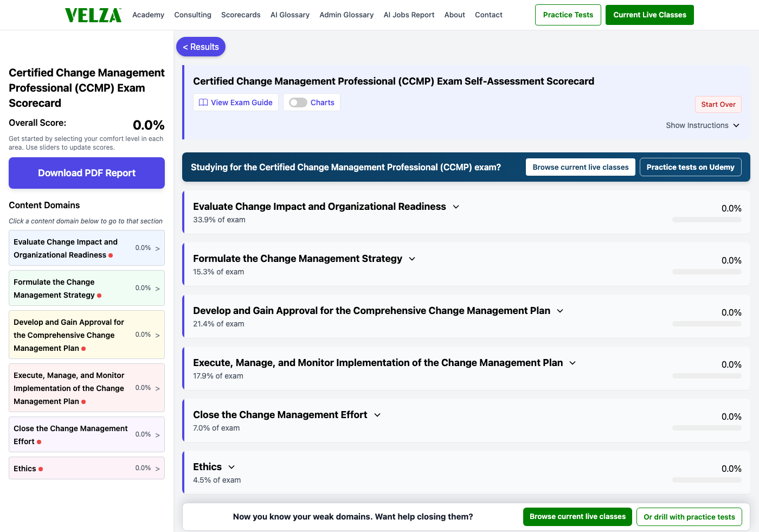Click arrow on Close the Change Management sidebar card
This screenshot has height=532, width=759.
pyautogui.click(x=158, y=435)
